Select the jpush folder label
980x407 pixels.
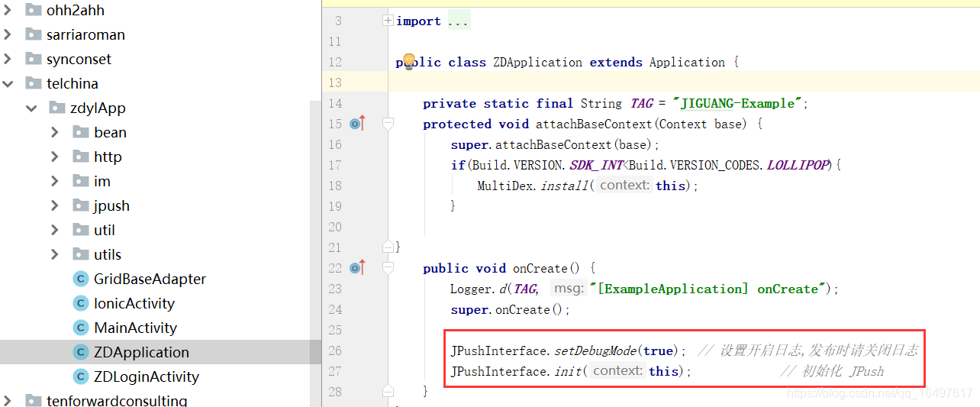(111, 205)
